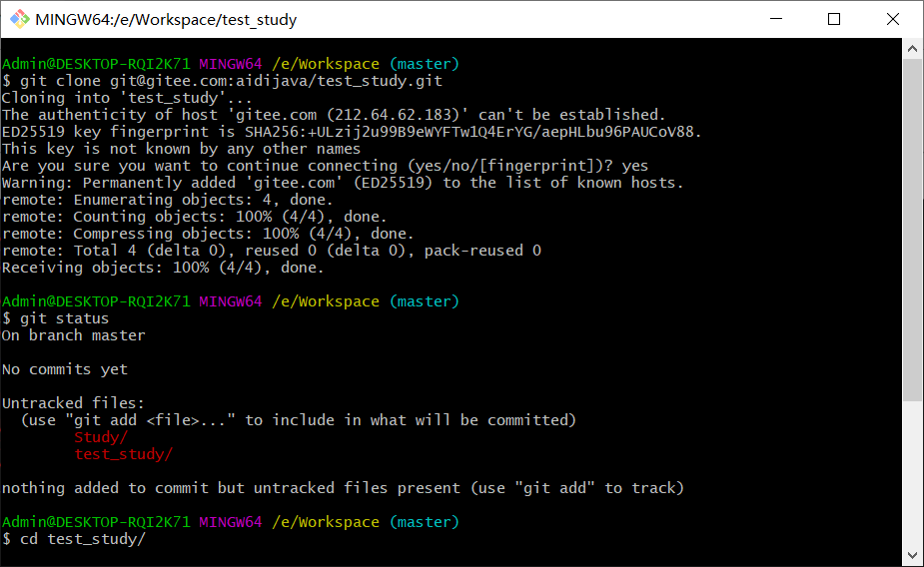Click the last prompt line above 'cd test_study/'
The image size is (924, 567).
231,522
